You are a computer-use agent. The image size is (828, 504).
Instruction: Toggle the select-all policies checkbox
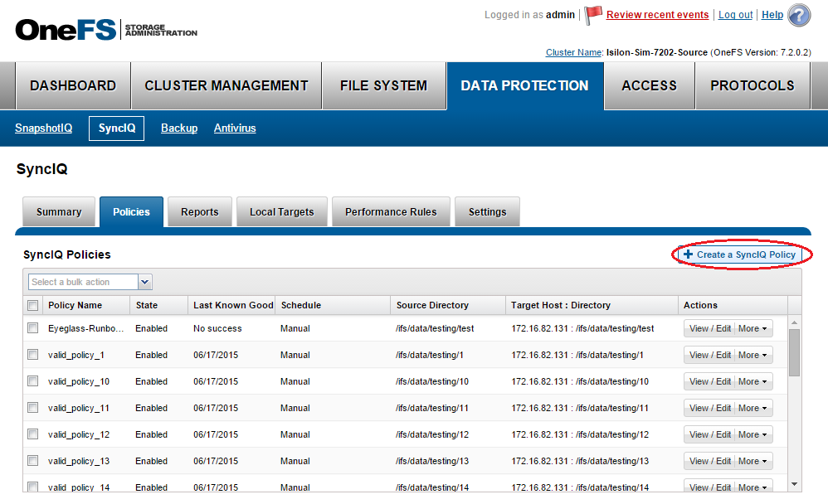tap(33, 305)
